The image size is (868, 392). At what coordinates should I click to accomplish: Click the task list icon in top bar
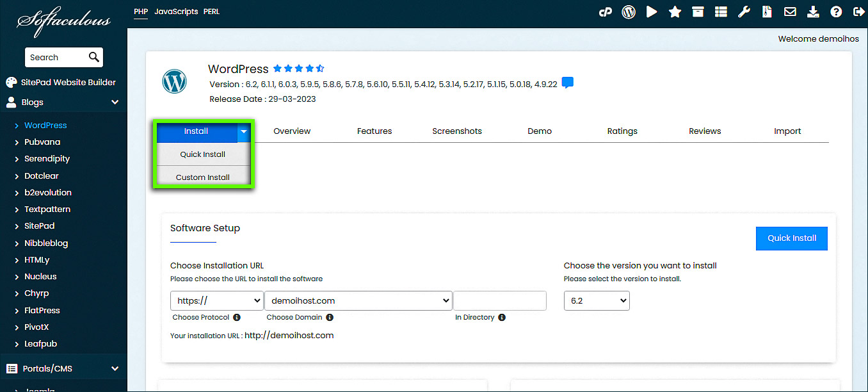[x=721, y=12]
